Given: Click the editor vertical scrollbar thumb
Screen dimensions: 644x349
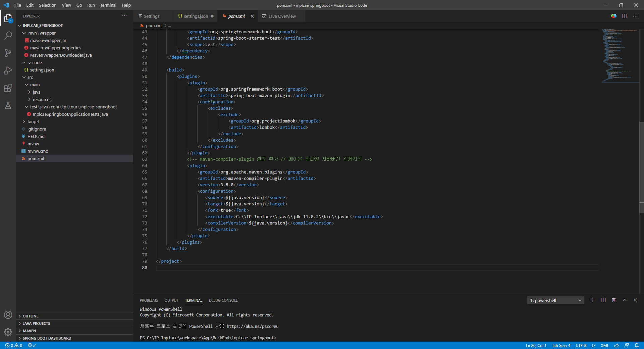Looking at the screenshot, I should coord(641,167).
